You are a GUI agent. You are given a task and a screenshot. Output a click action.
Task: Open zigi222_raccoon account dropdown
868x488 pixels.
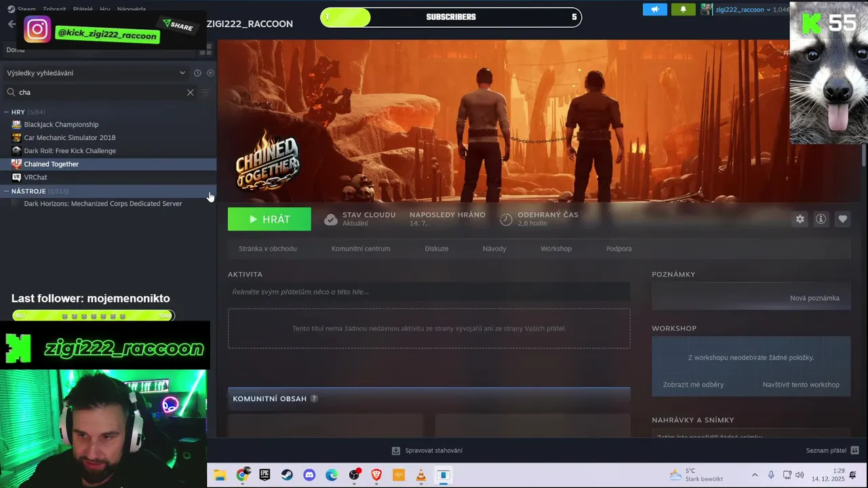(745, 9)
